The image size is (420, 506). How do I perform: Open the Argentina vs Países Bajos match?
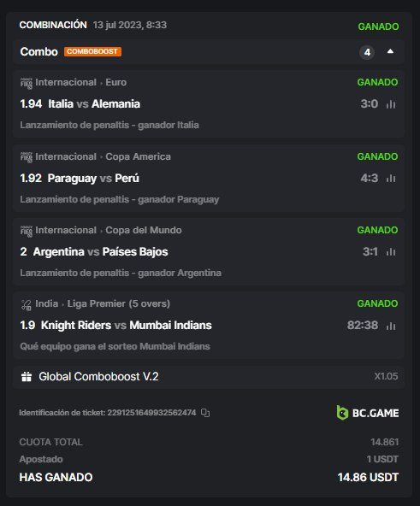pos(100,251)
